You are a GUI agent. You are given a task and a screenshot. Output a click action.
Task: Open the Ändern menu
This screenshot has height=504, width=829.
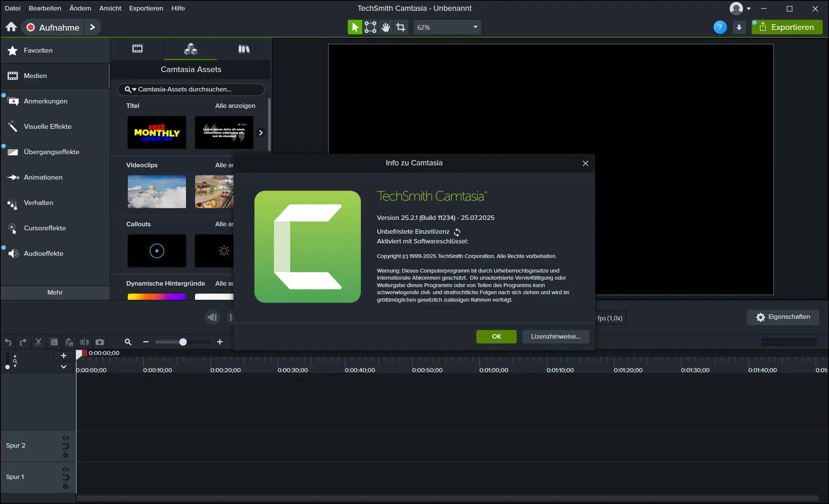[80, 8]
